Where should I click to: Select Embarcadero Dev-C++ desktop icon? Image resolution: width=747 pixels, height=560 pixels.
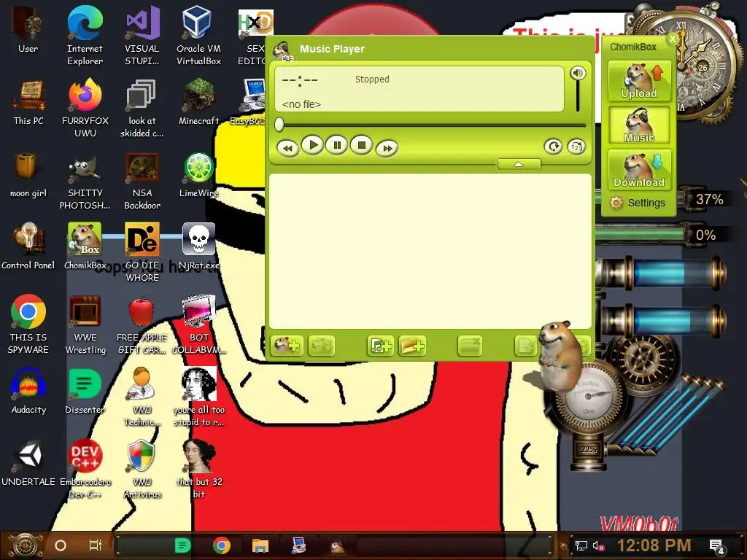tap(85, 470)
